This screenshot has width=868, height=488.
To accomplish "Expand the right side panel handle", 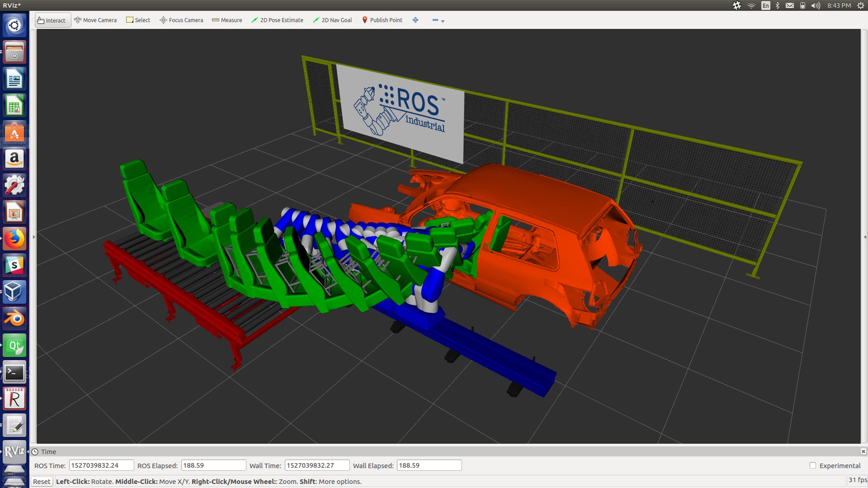I will tap(865, 237).
